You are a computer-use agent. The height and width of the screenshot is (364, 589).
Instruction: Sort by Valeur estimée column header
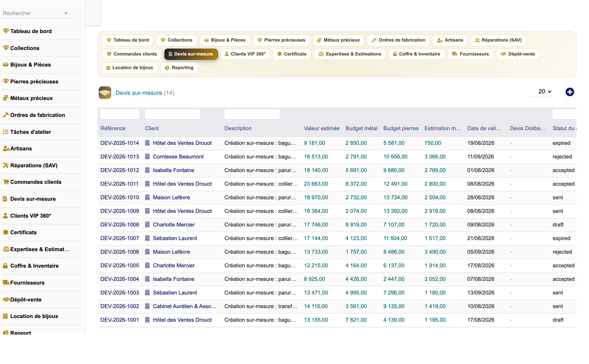click(322, 128)
